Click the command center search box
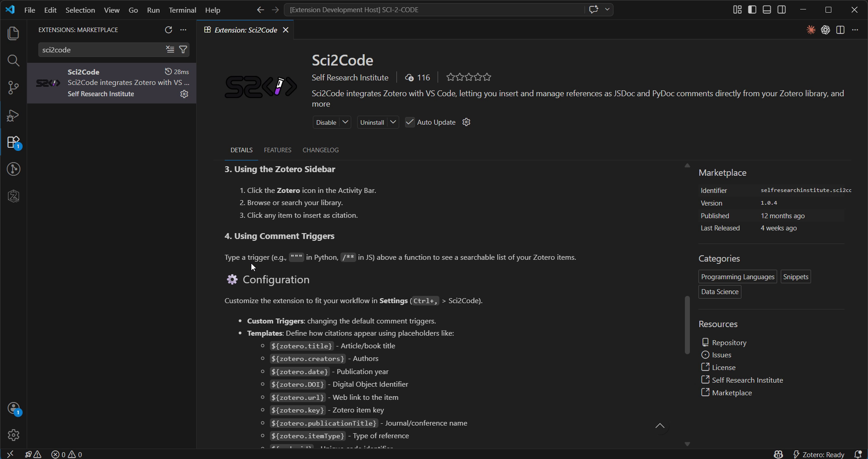 pos(434,10)
